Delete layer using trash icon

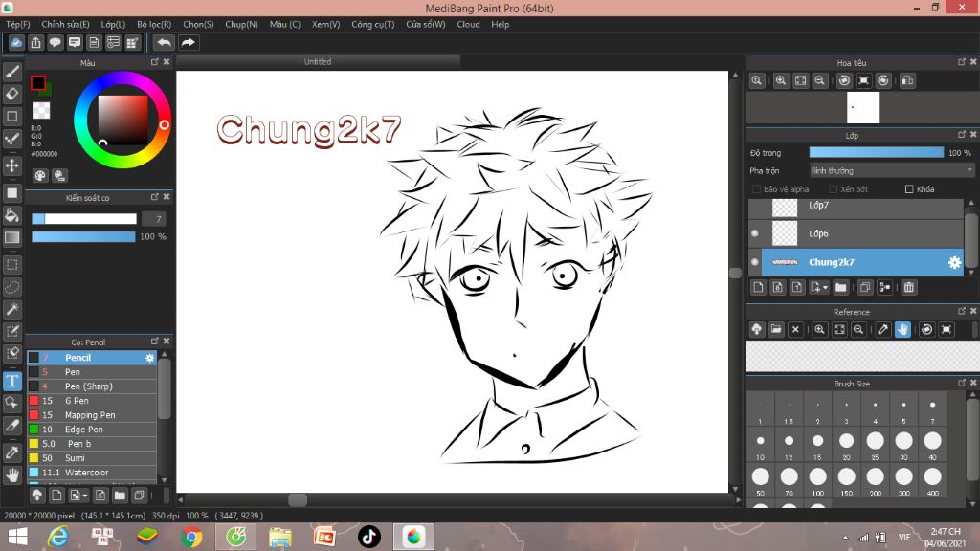[909, 287]
